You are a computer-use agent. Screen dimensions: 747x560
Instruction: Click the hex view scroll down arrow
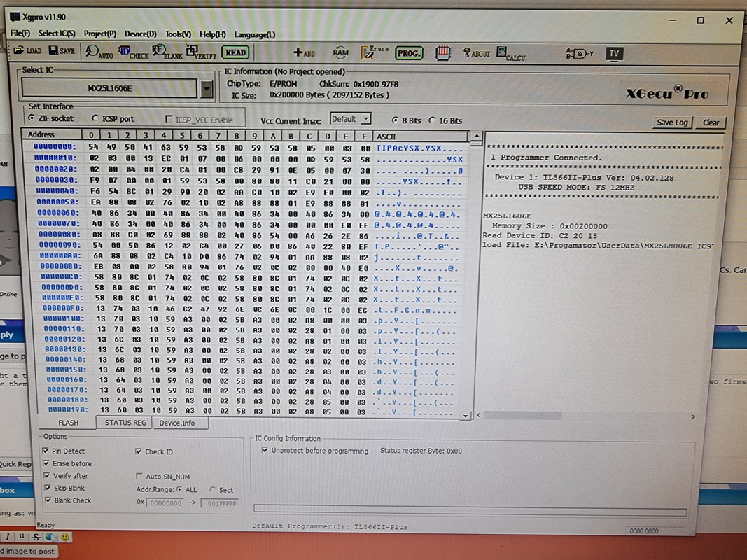click(x=466, y=415)
